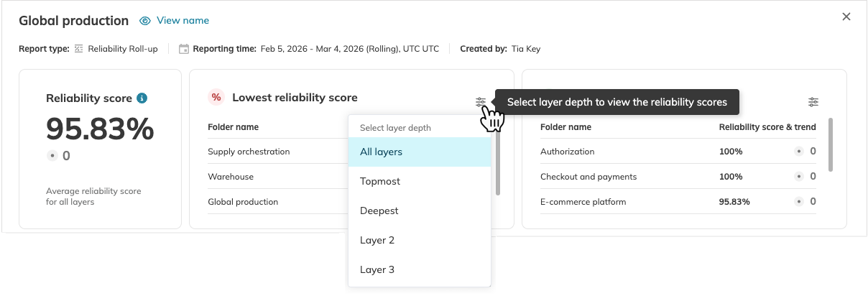The width and height of the screenshot is (868, 296).
Task: Choose Deepest layer depth option
Action: 419,211
